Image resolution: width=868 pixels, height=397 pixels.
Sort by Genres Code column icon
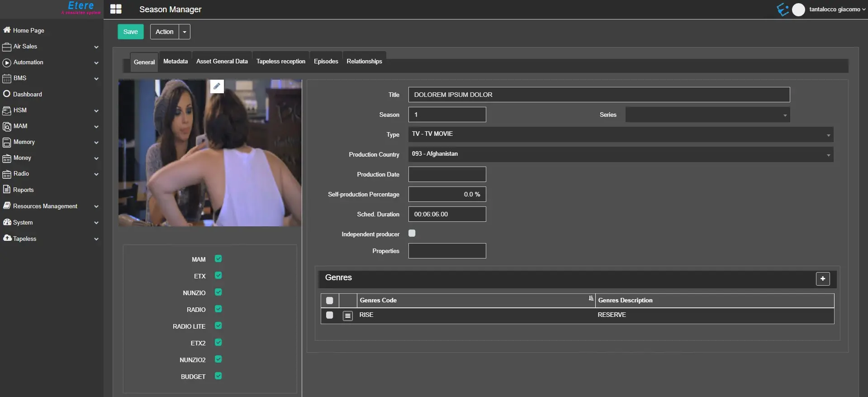tap(591, 298)
